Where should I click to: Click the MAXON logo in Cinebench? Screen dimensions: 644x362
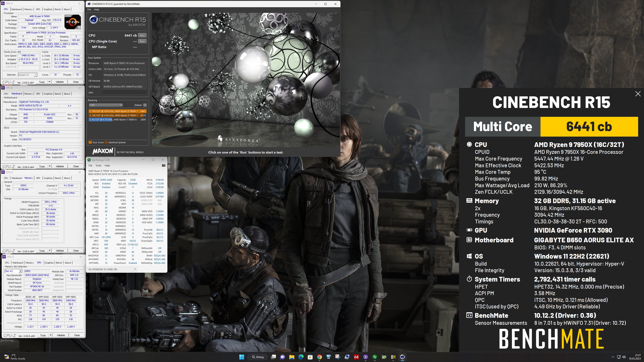tap(102, 151)
